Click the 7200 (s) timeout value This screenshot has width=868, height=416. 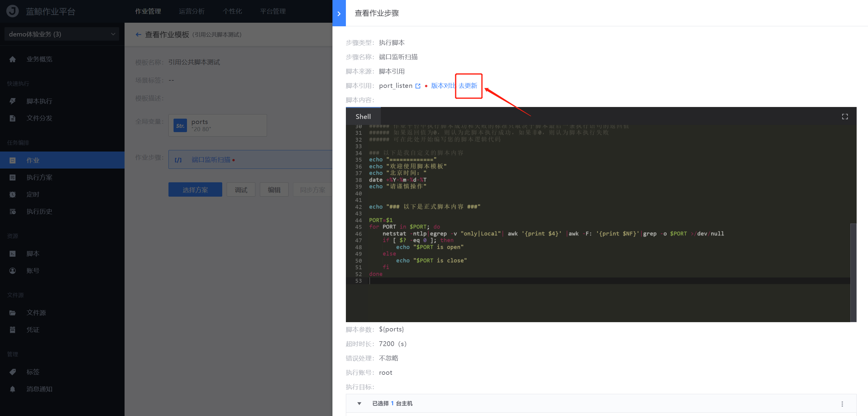pyautogui.click(x=392, y=343)
